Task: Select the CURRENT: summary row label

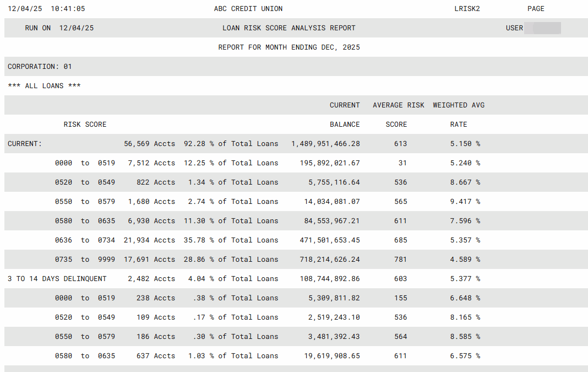Action: pyautogui.click(x=25, y=144)
